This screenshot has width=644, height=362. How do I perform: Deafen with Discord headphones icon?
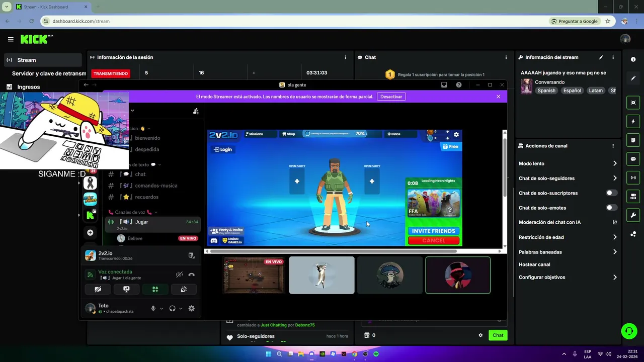pyautogui.click(x=172, y=309)
